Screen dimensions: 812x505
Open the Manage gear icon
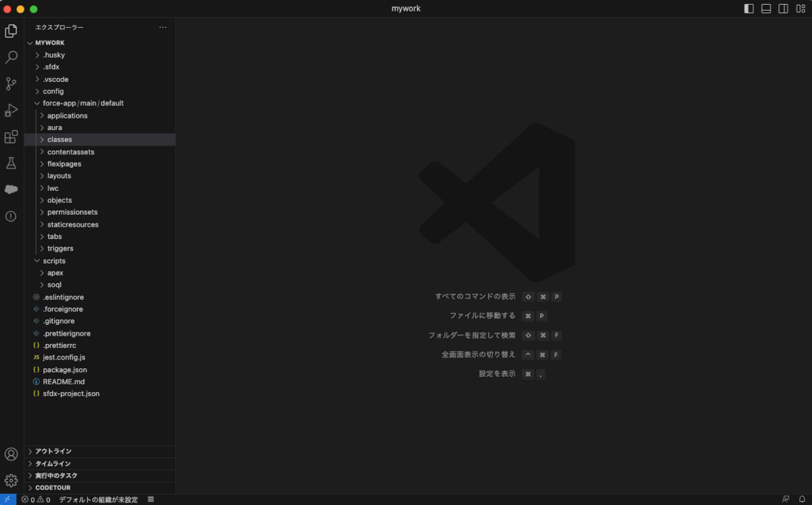coord(11,481)
